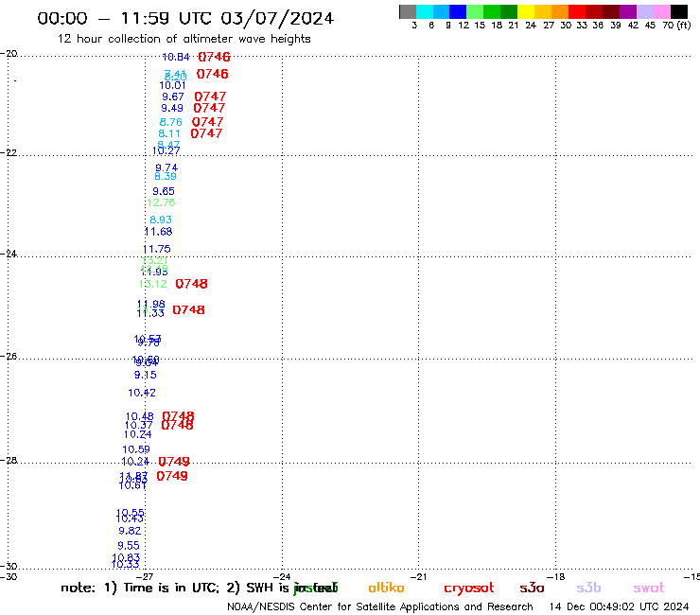Viewport: 700px width, 615px height.
Task: Click the wave height value 8.76
Action: [x=170, y=122]
